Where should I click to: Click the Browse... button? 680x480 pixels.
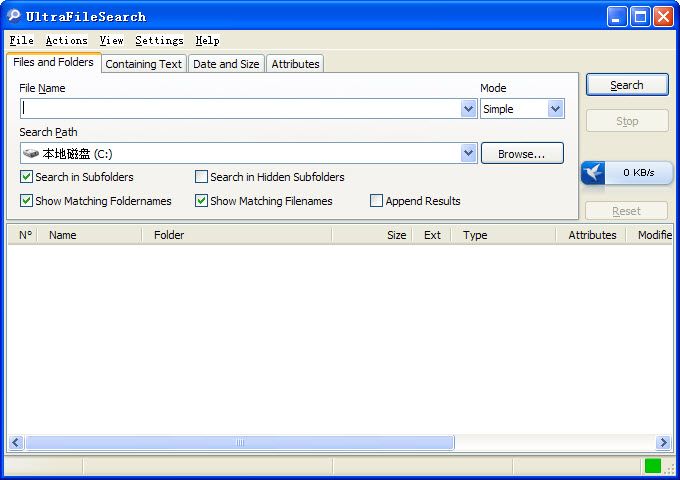click(522, 154)
